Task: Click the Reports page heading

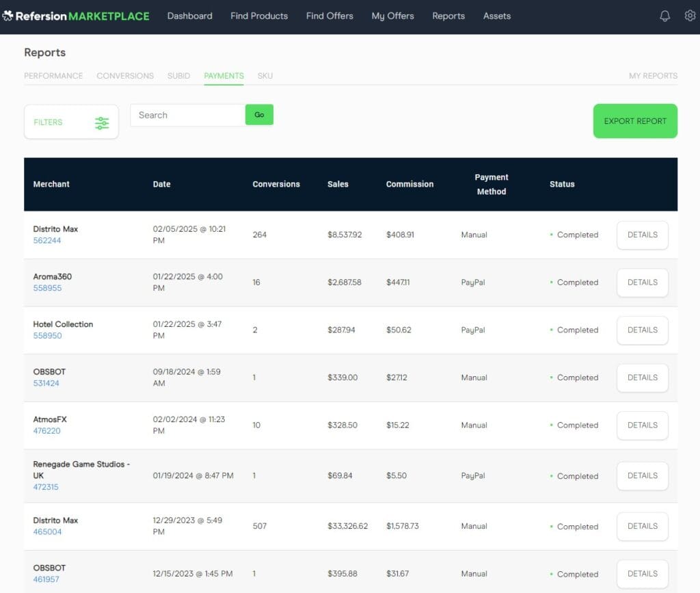Action: coord(44,53)
